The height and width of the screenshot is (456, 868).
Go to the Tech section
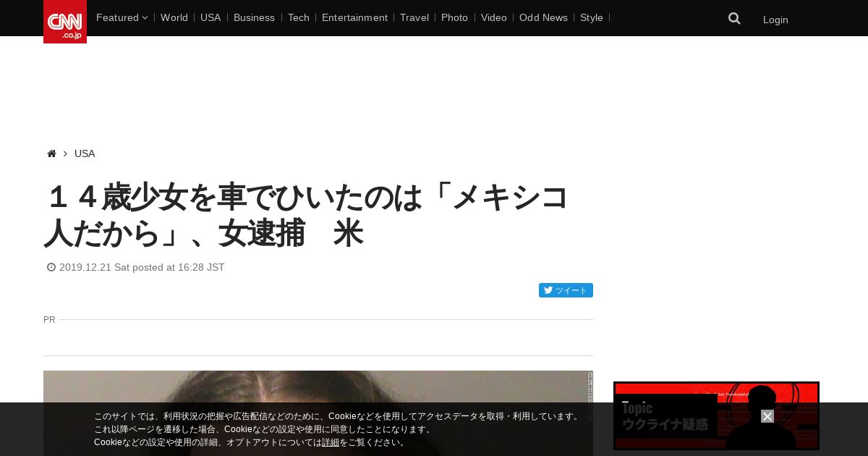pyautogui.click(x=299, y=17)
